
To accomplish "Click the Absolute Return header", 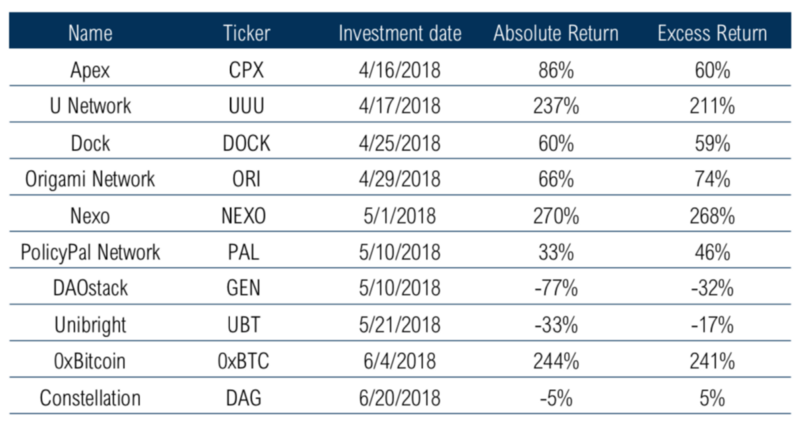I will (x=554, y=34).
